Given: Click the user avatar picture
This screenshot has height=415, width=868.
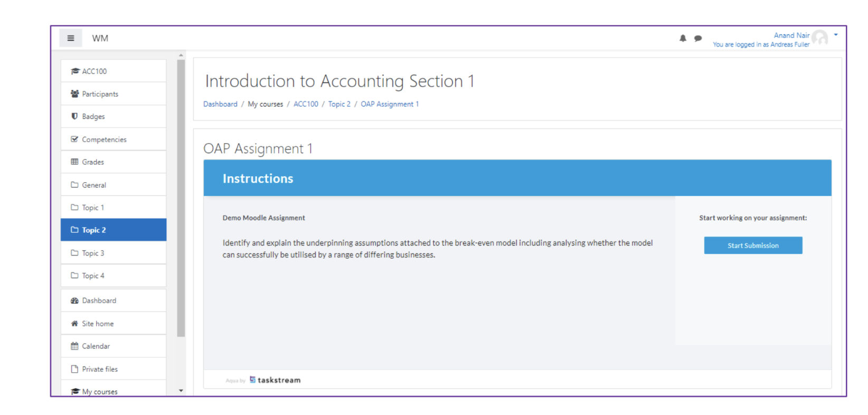Looking at the screenshot, I should click(x=819, y=38).
